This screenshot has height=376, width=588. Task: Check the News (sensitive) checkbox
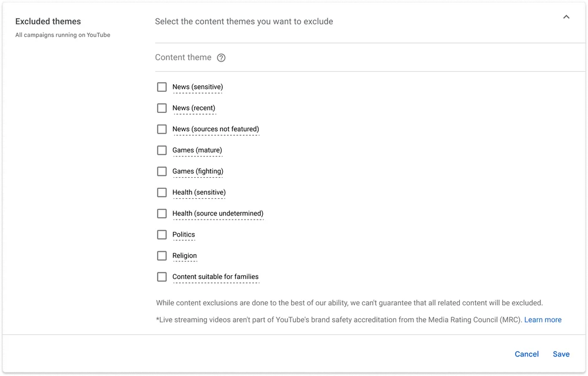(x=162, y=87)
